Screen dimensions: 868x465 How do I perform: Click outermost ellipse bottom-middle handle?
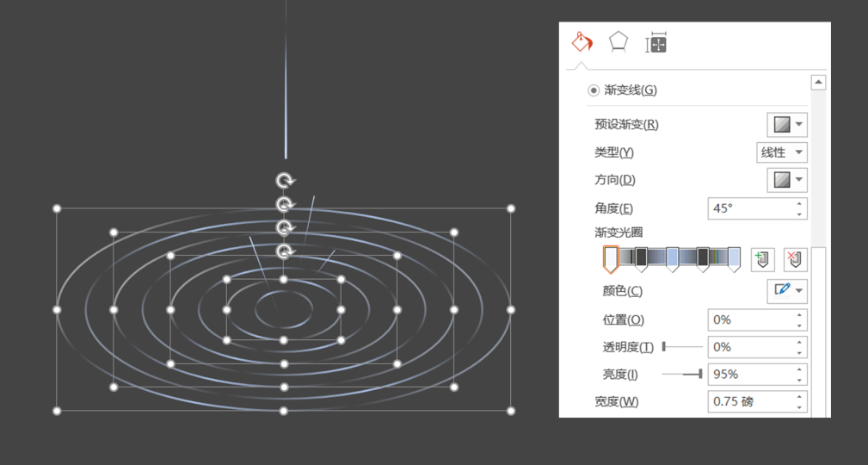283,411
